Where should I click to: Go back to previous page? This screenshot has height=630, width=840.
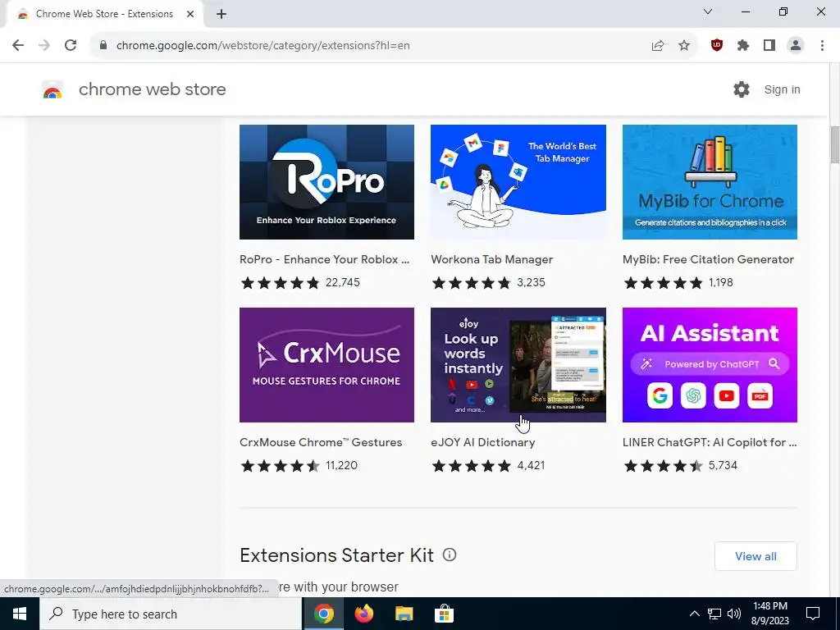tap(18, 46)
